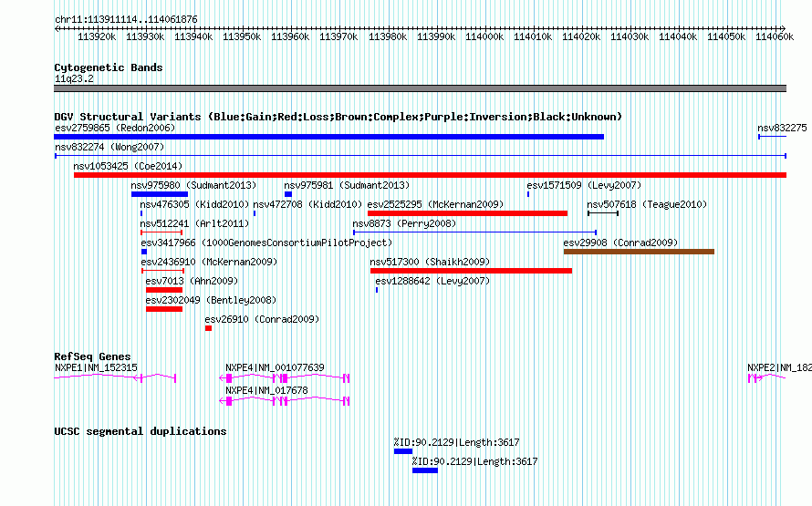812x506 pixels.
Task: Click the esv26910 (Conrad2009) small red block
Action: pos(208,328)
